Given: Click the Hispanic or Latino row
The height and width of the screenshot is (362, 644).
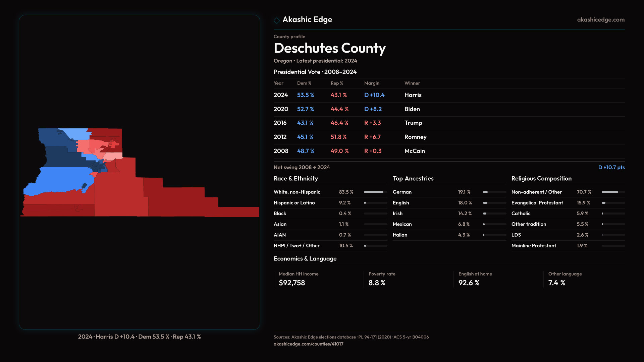Looking at the screenshot, I should click(x=330, y=203).
